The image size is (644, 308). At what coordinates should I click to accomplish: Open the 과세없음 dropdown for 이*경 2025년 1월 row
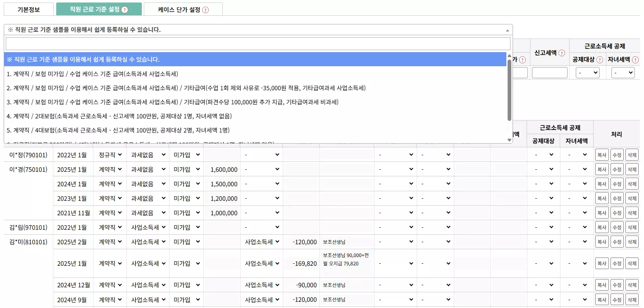[148, 169]
